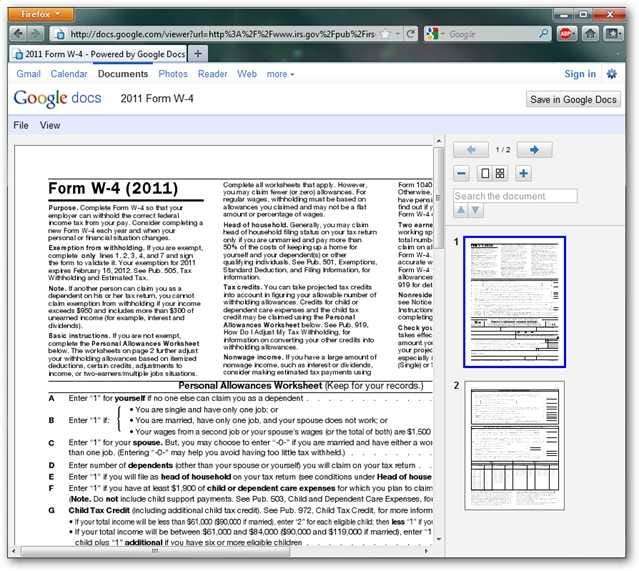The image size is (639, 571).
Task: Click document vertical scrollbar thumb
Action: (438, 198)
